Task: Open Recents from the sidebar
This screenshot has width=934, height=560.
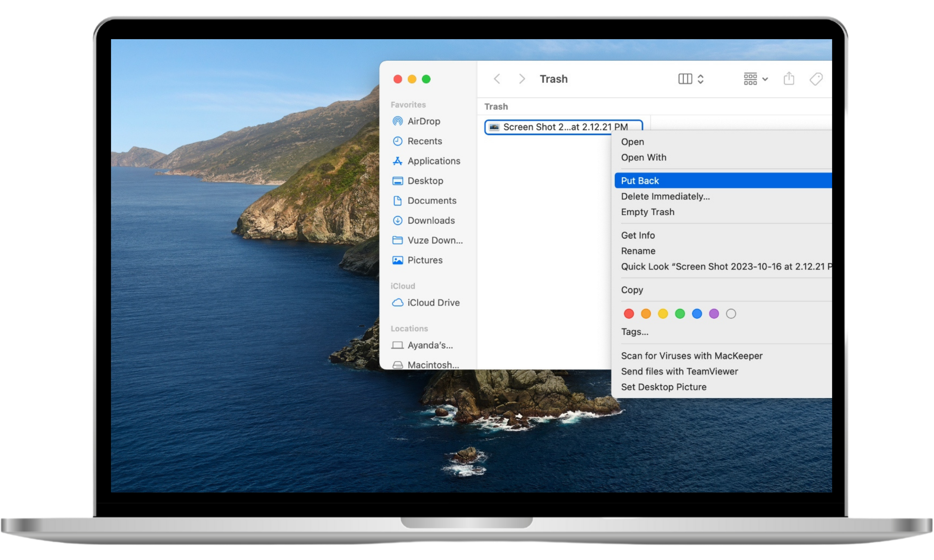Action: [424, 141]
